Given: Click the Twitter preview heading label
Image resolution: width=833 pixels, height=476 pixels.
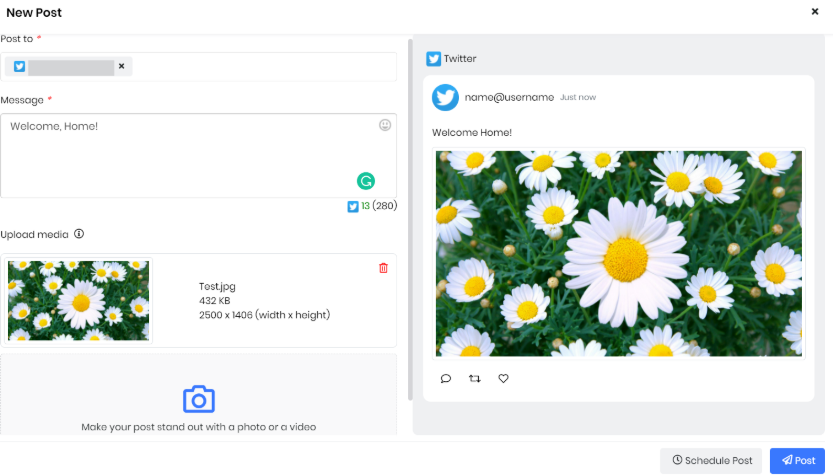Looking at the screenshot, I should [460, 58].
